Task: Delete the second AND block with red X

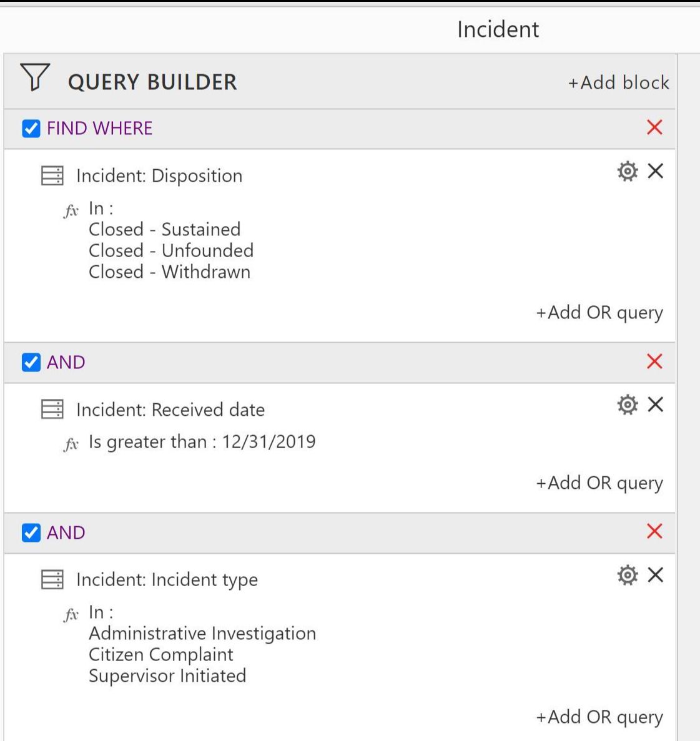Action: [654, 532]
